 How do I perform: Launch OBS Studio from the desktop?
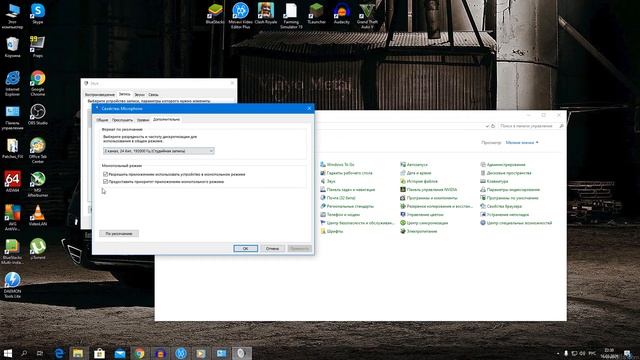tap(38, 114)
